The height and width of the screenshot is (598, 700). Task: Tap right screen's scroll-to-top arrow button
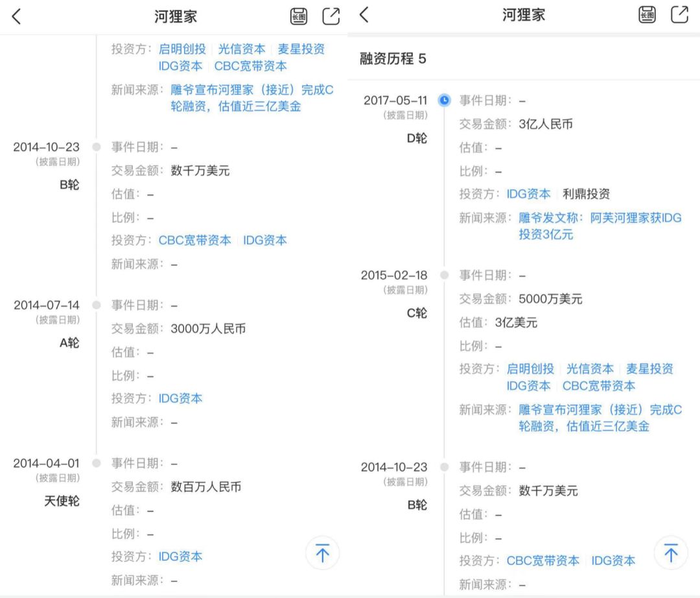pyautogui.click(x=671, y=553)
